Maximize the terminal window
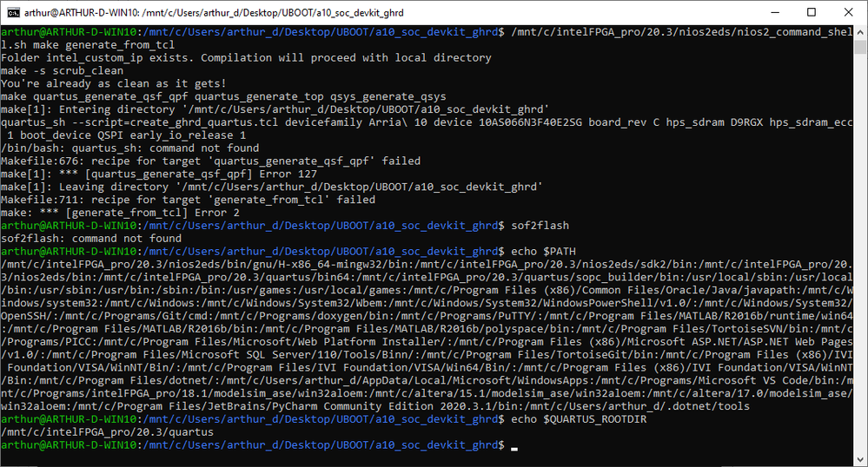Image resolution: width=868 pixels, height=467 pixels. pos(812,12)
